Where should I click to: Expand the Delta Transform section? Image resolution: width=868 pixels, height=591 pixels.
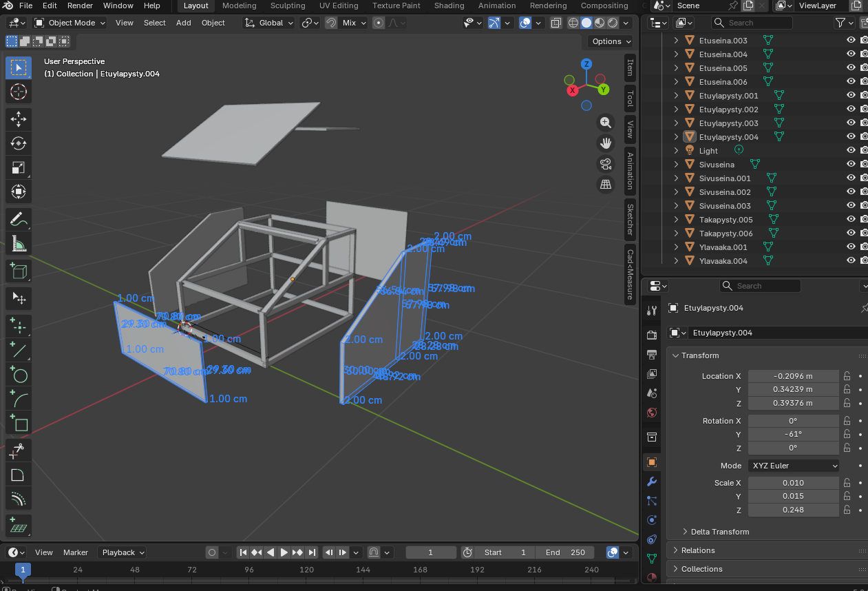pos(719,532)
